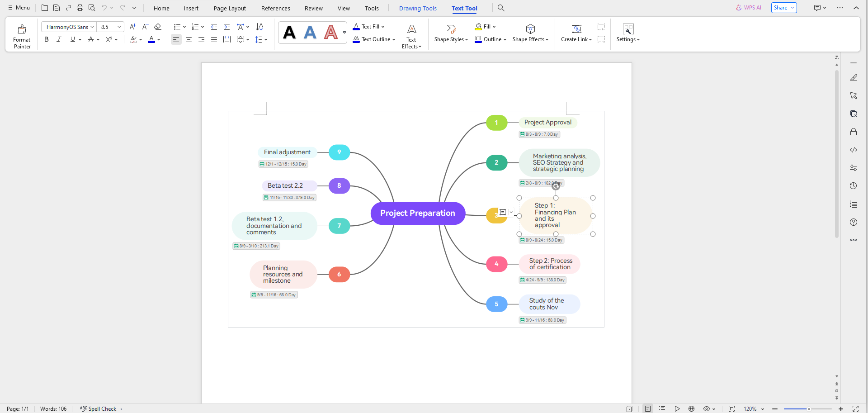868x413 pixels.
Task: Open font color swatch dropdown
Action: tap(159, 40)
